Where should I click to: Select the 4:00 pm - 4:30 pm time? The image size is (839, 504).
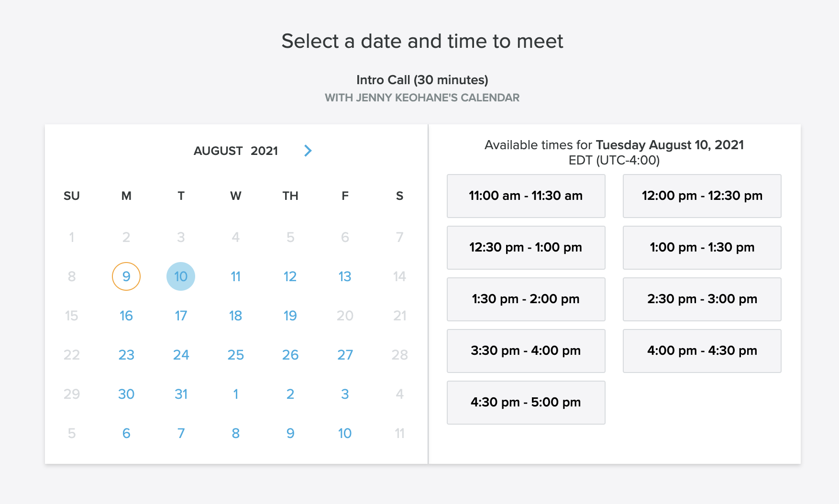pyautogui.click(x=701, y=351)
